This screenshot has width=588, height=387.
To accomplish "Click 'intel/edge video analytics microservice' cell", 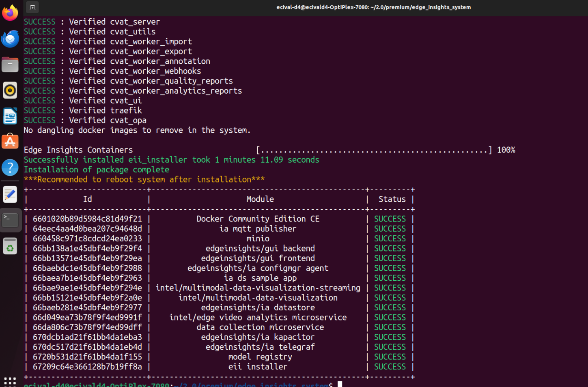I will tap(258, 318).
